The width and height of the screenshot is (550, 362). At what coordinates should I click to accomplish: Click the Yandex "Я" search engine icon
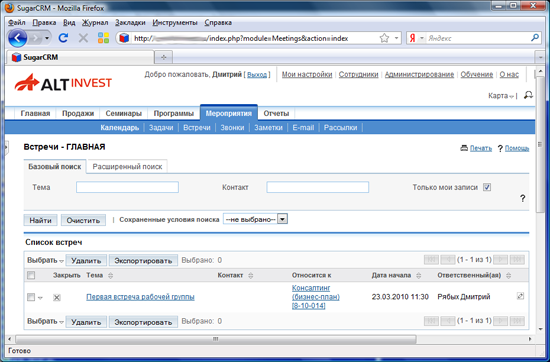412,38
